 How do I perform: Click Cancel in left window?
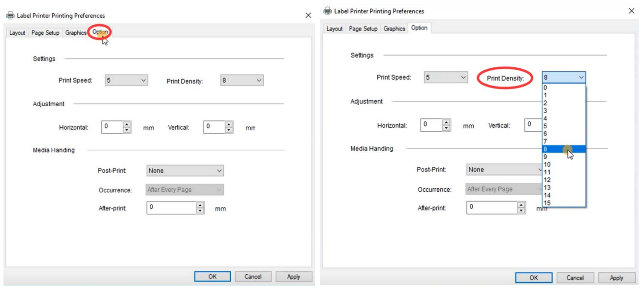[253, 277]
